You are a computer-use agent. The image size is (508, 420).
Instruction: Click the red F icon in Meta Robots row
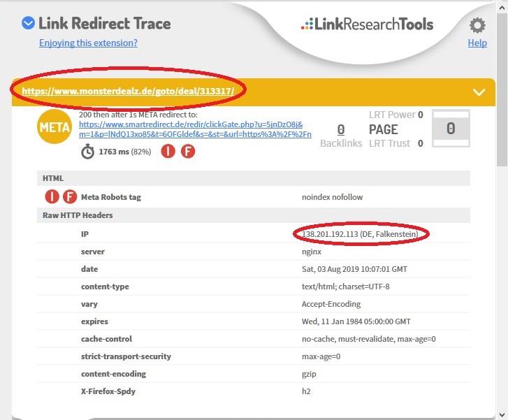pos(70,197)
